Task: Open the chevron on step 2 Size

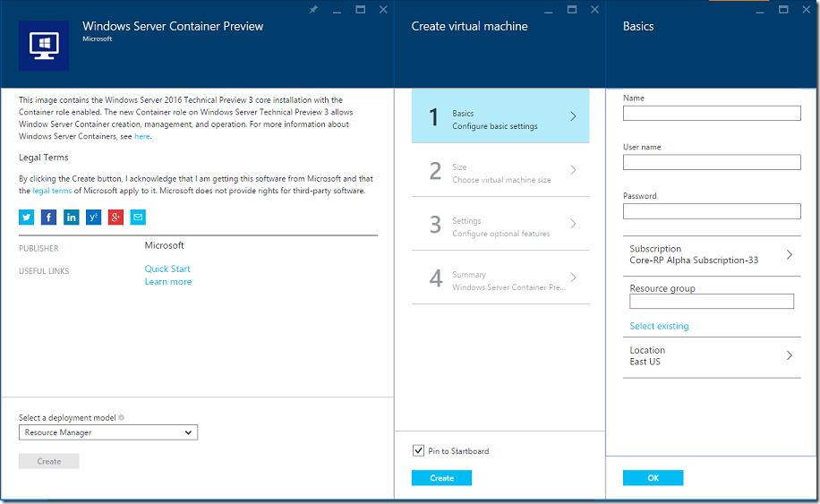Action: click(x=573, y=170)
